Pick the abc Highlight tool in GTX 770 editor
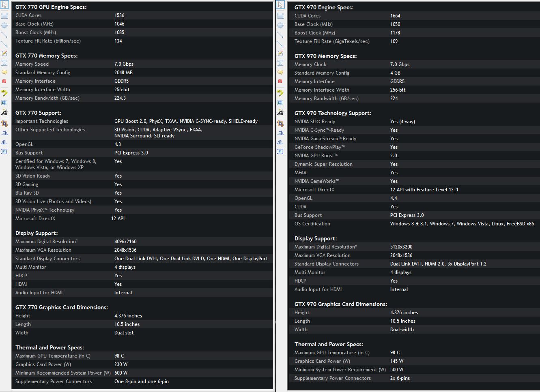Screen dimensions: 540x392 coord(4,93)
